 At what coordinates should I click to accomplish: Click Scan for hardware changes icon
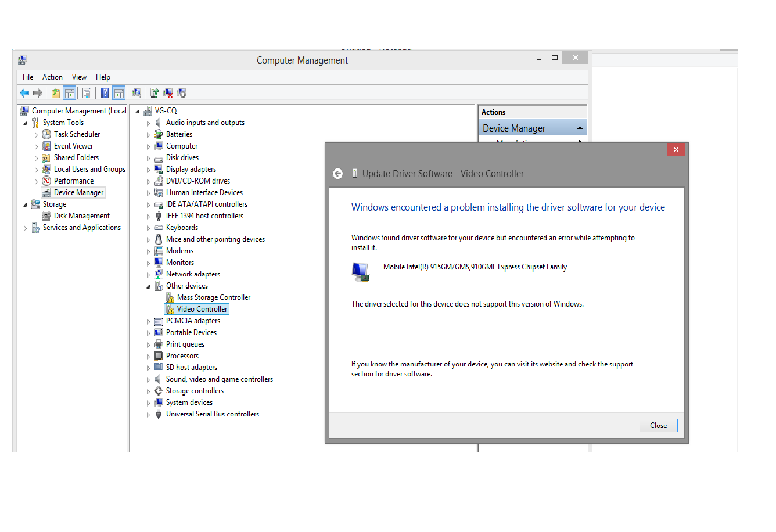pos(136,93)
